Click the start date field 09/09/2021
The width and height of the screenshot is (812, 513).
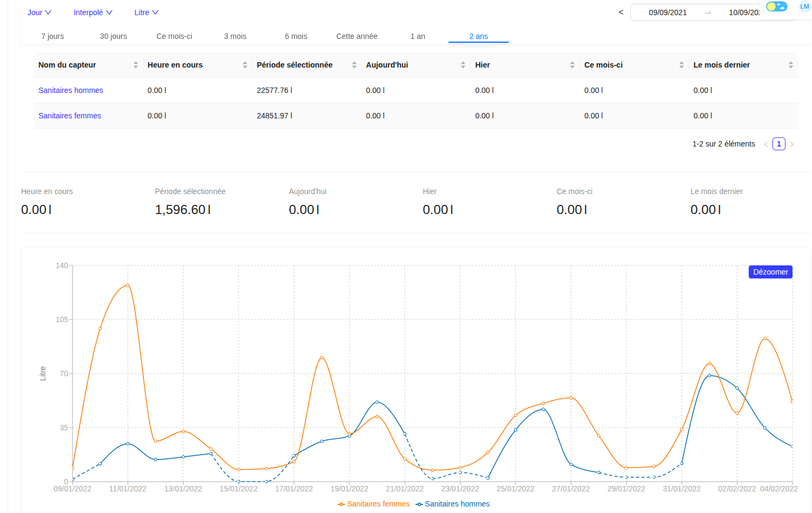[x=668, y=12]
